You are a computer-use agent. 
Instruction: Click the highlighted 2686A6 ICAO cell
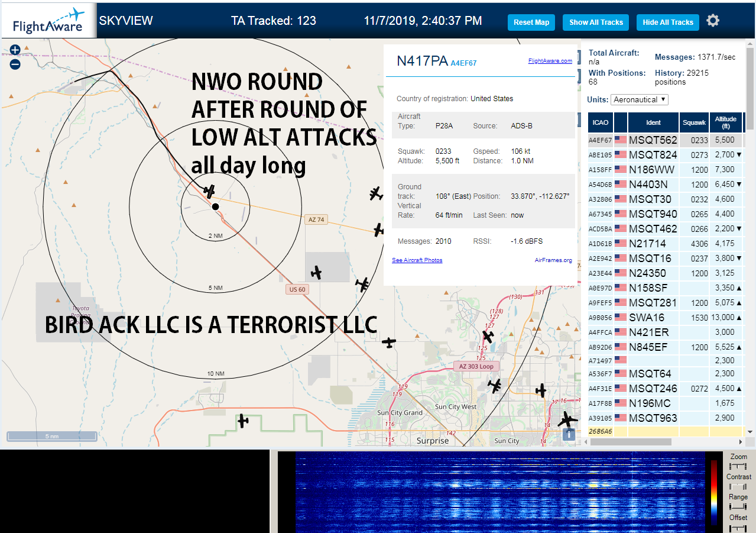[x=601, y=432]
